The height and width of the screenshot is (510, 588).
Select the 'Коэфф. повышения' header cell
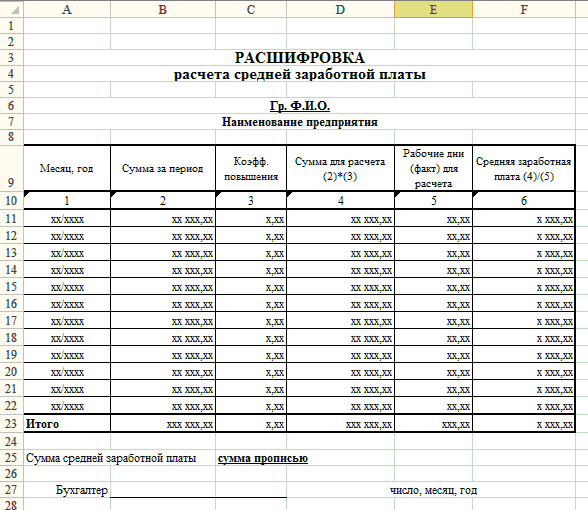(251, 168)
